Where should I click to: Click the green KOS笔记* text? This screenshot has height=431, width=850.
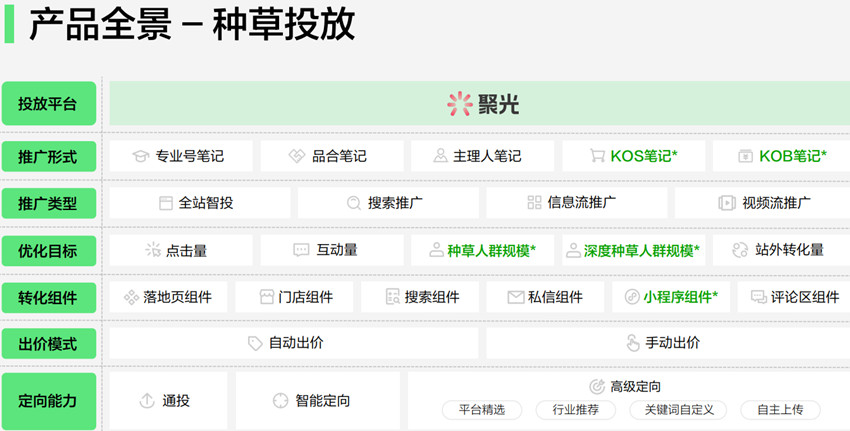[644, 156]
